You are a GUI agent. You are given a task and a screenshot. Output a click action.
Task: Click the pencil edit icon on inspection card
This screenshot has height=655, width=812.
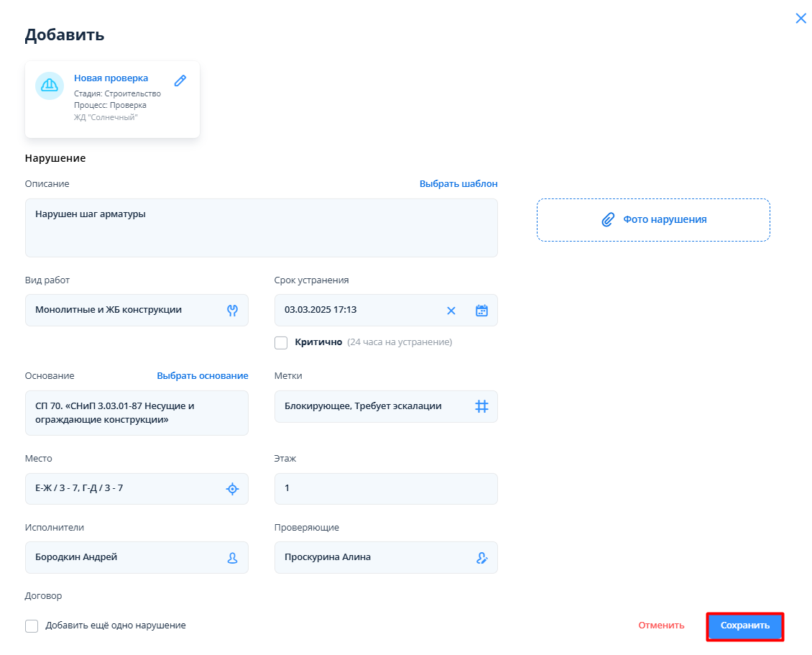[180, 81]
